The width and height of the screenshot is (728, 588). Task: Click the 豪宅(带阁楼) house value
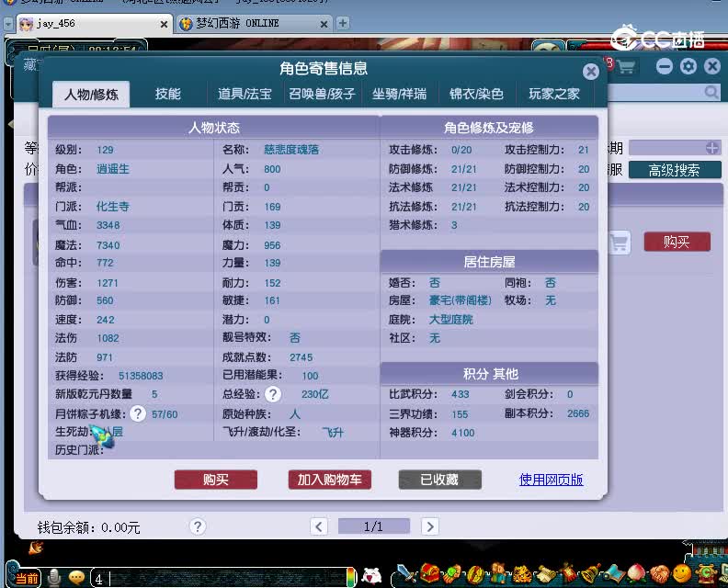(460, 300)
